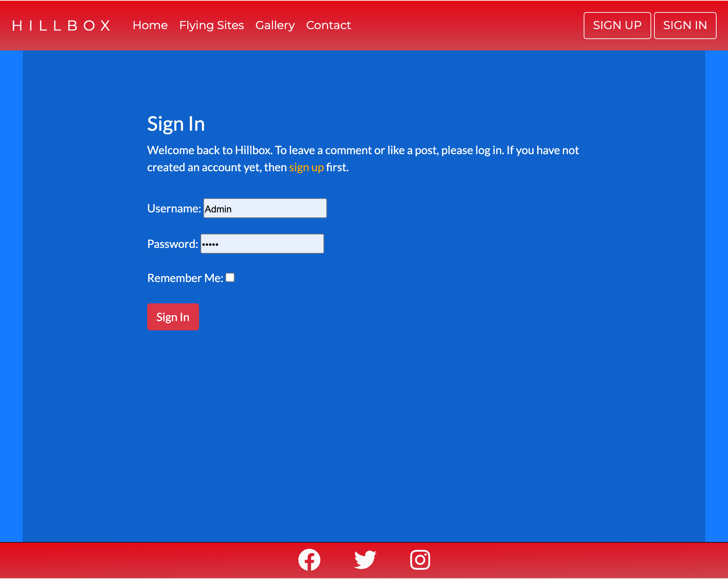
Task: Click the 'Password:' label
Action: pos(172,244)
